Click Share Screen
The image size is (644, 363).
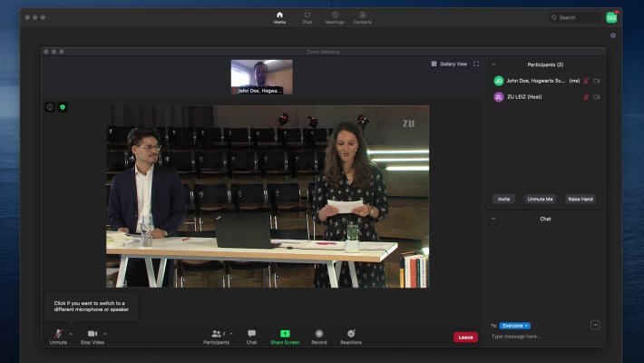285,337
